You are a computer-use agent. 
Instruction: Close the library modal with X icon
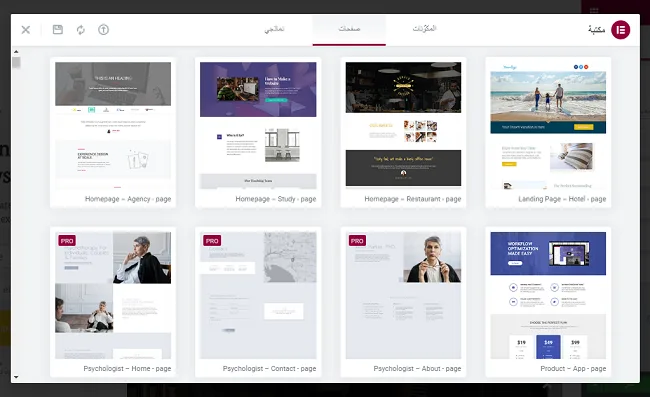26,30
